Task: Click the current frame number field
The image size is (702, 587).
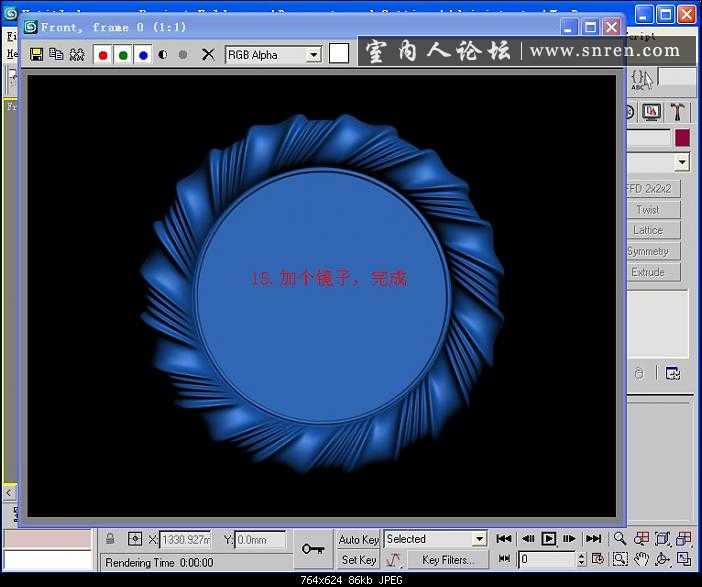Action: coord(547,559)
